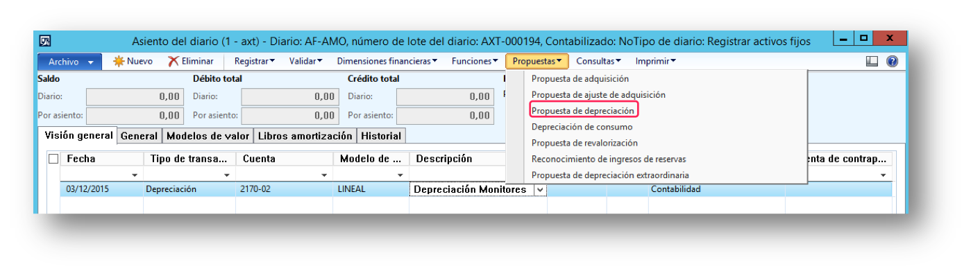Open the Libros amortización tab
This screenshot has width=980, height=269.
[x=305, y=136]
